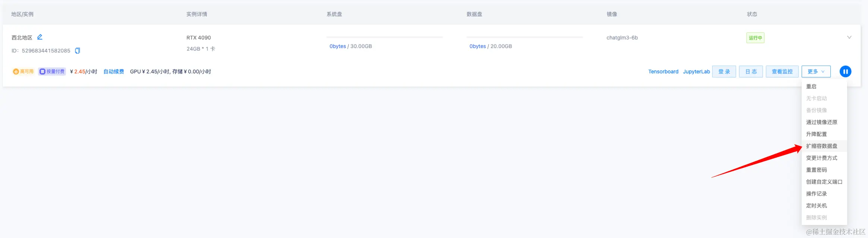This screenshot has width=868, height=238.
Task: Click the 西北地区 region name
Action: coord(22,38)
